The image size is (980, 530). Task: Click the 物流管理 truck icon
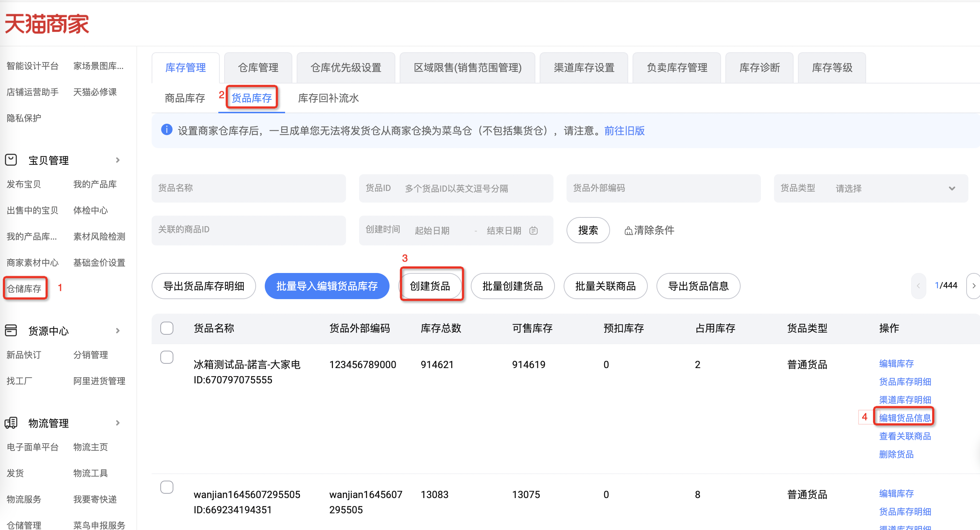[11, 423]
